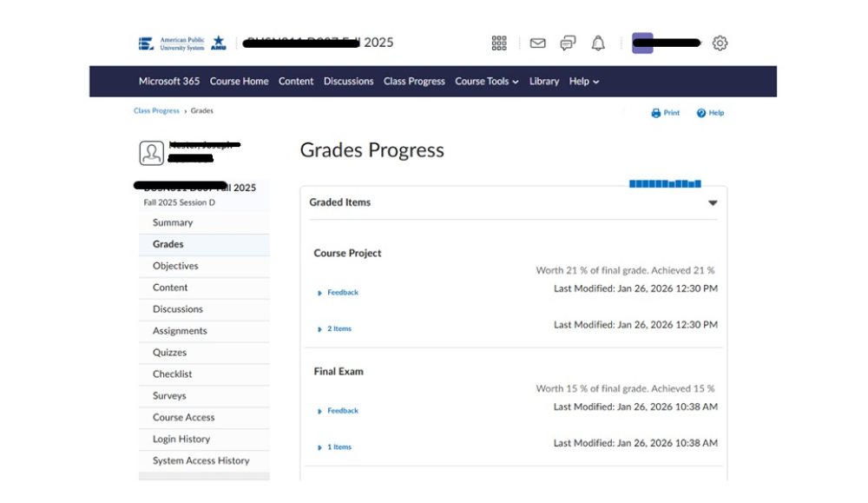The height and width of the screenshot is (503, 868).
Task: Click the American Public University System logo
Action: coord(172,43)
